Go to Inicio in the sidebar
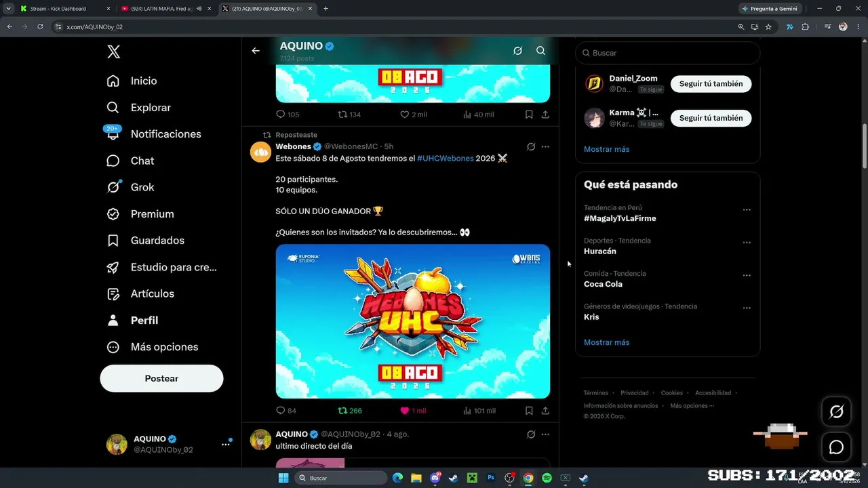The height and width of the screenshot is (488, 868). coord(132,81)
